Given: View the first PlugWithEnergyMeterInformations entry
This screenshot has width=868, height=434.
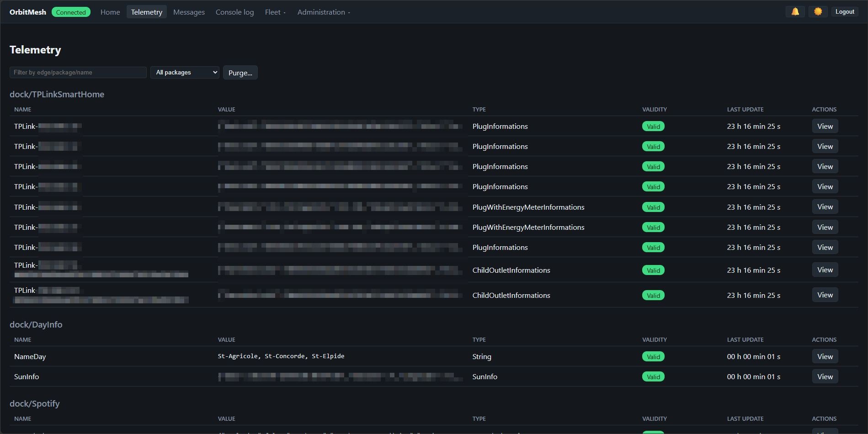Looking at the screenshot, I should [x=825, y=207].
